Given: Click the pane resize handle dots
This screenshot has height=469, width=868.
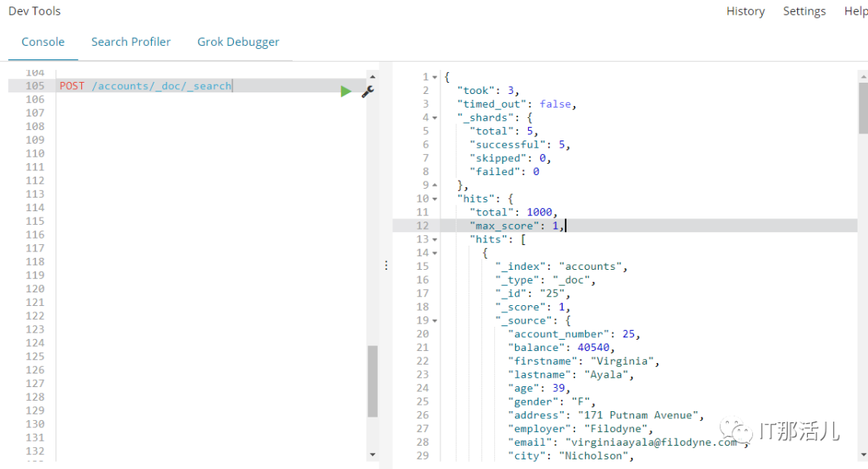Looking at the screenshot, I should coord(386,266).
